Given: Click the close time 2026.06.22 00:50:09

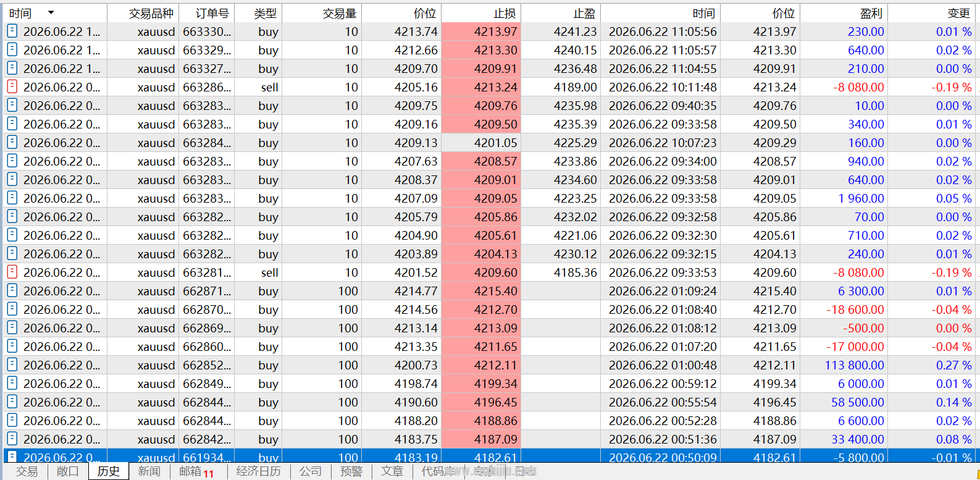Looking at the screenshot, I should tap(663, 457).
